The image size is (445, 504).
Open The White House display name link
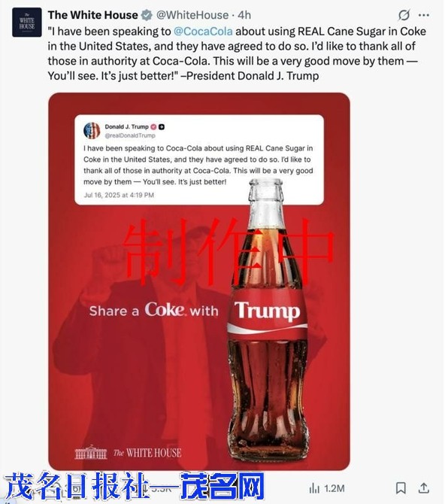click(93, 15)
